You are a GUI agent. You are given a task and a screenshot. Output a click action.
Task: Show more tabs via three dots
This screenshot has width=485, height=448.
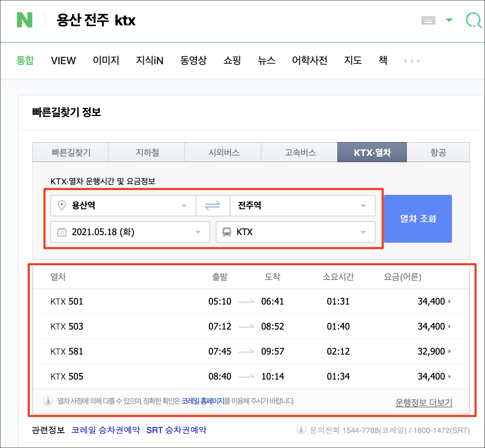click(x=412, y=61)
